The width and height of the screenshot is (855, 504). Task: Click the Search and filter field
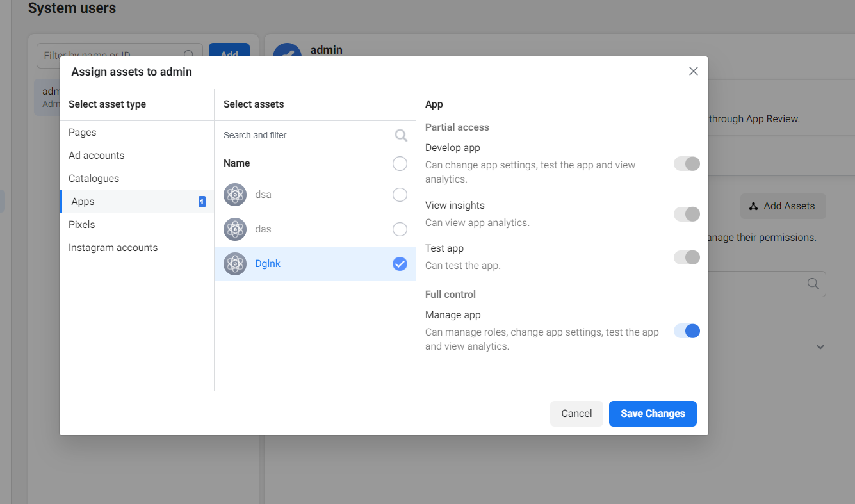click(x=315, y=135)
